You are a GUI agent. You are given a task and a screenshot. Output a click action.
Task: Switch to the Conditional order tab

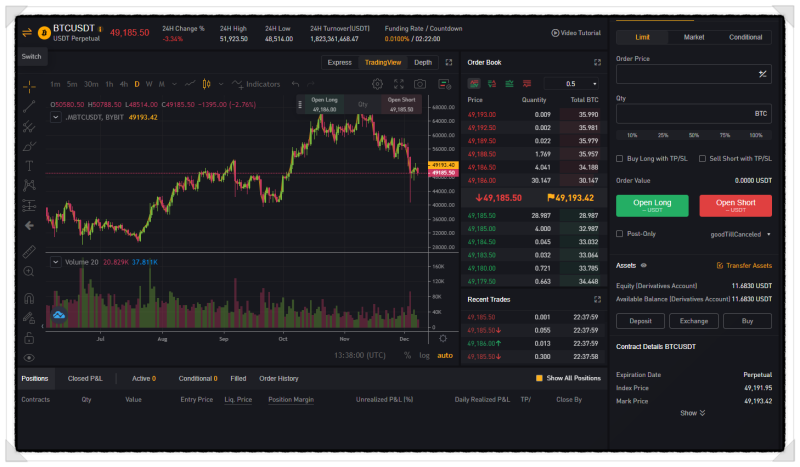coord(745,37)
